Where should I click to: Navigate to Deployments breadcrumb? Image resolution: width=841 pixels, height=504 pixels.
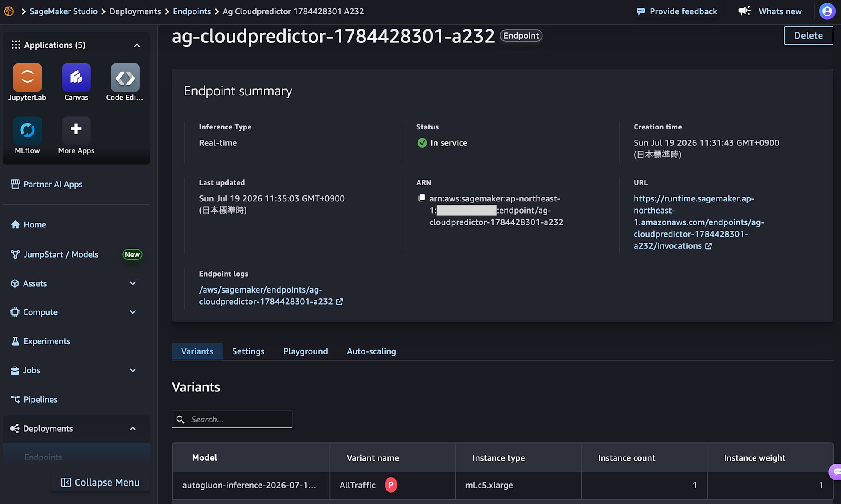click(135, 11)
